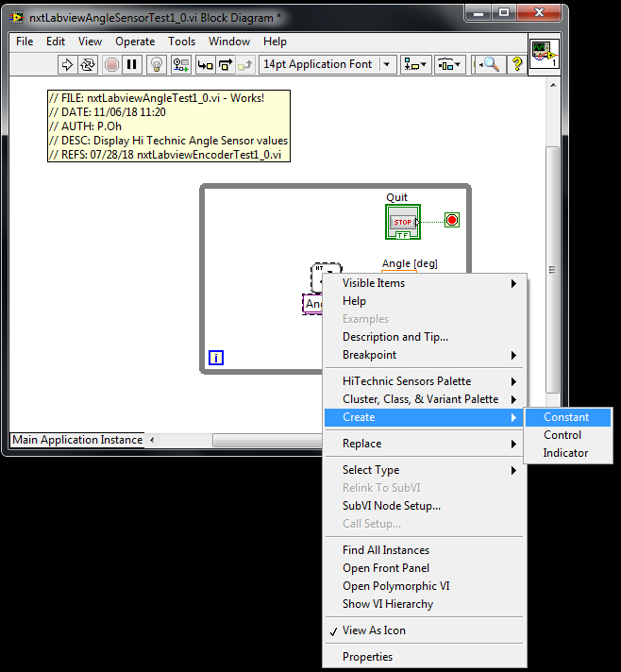Open the 14pt Application Font dropdown
The image size is (621, 672).
pyautogui.click(x=327, y=65)
